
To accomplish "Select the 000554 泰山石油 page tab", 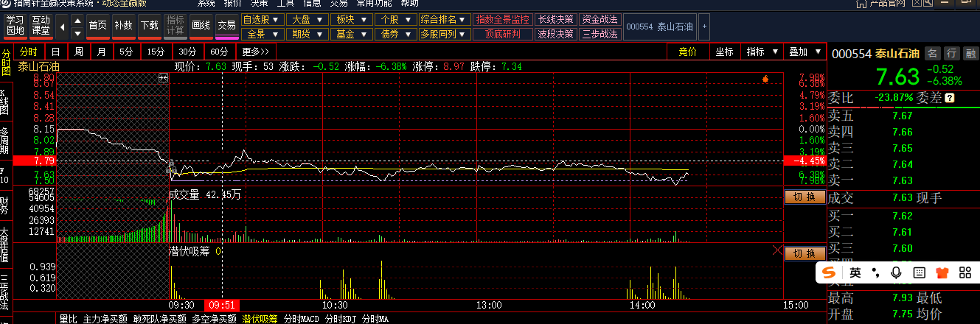I will point(659,27).
